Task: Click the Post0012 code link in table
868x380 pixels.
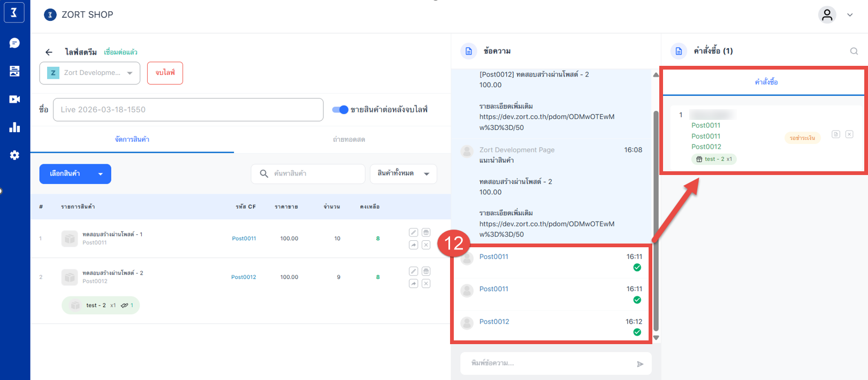Action: tap(243, 277)
